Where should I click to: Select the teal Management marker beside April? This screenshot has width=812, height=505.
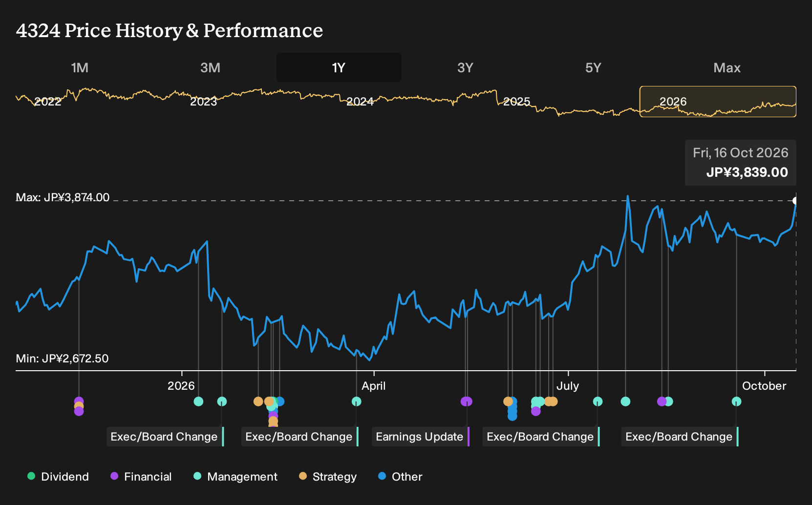click(357, 401)
